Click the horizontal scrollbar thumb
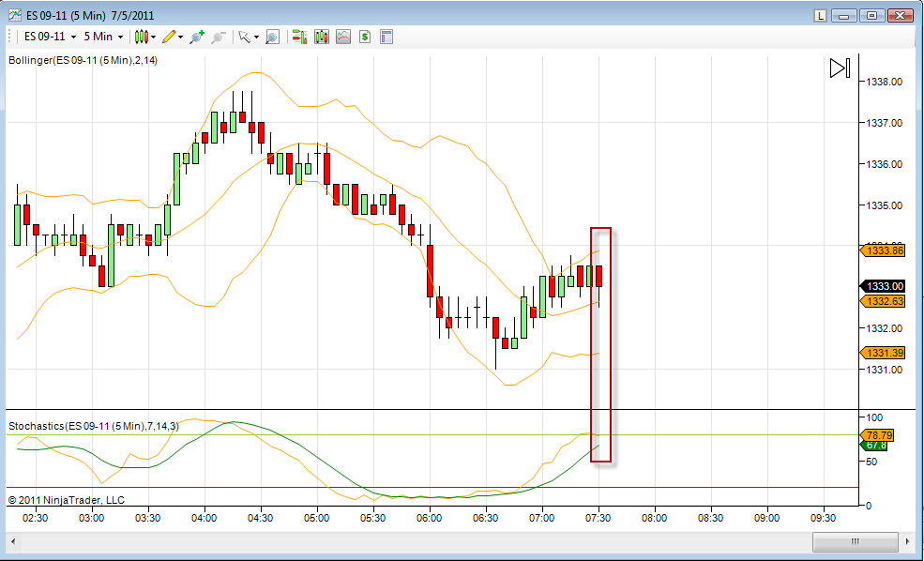The width and height of the screenshot is (924, 561). point(856,541)
